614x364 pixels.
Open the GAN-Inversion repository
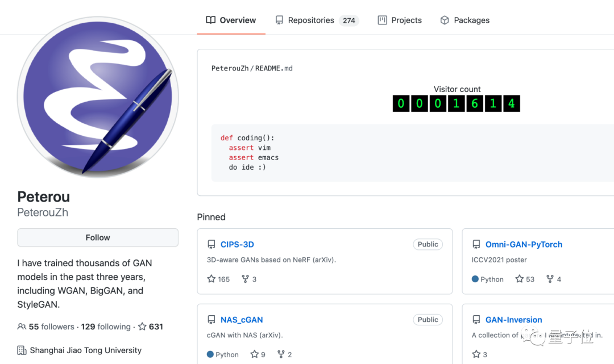(513, 320)
